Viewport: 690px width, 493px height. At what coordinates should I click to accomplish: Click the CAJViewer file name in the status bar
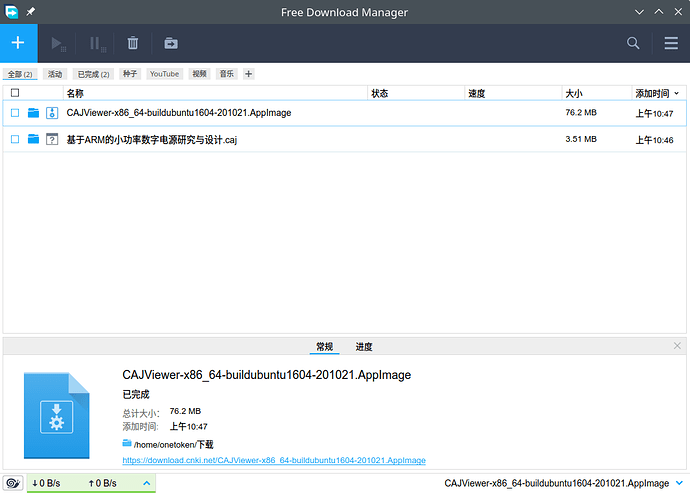(x=557, y=483)
